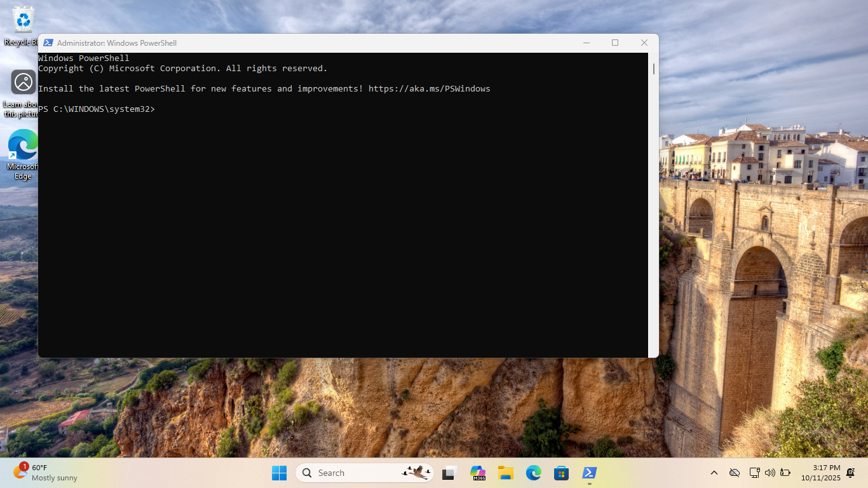The height and width of the screenshot is (488, 868).
Task: Toggle the do-not-disturb notification bell
Action: click(x=851, y=473)
